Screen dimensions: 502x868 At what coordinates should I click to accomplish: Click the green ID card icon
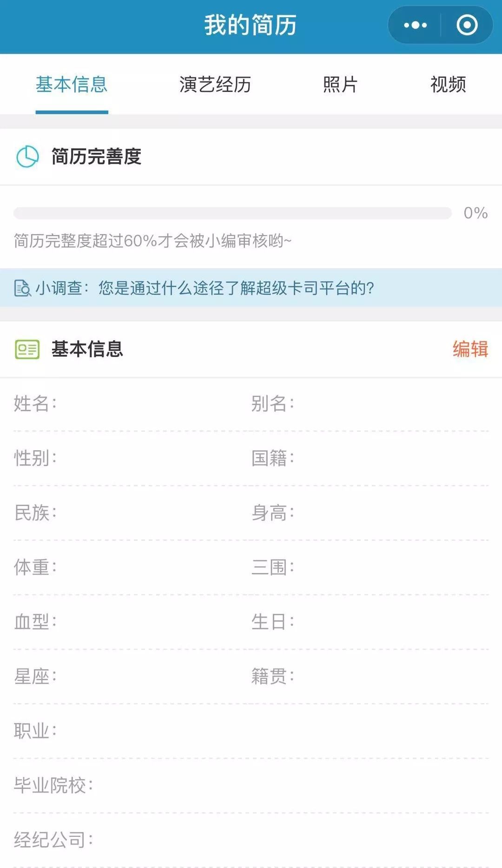[27, 349]
